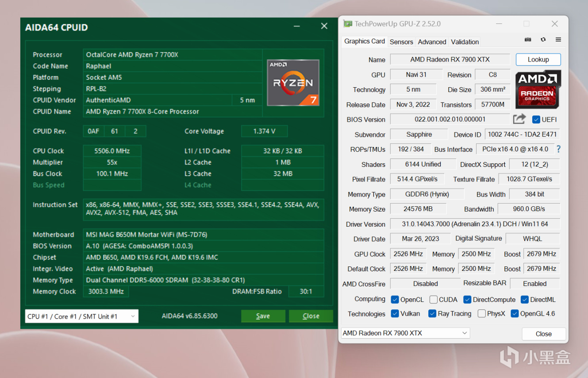This screenshot has width=588, height=378.
Task: Click the AMD Radeon Graphics logo
Action: click(538, 89)
